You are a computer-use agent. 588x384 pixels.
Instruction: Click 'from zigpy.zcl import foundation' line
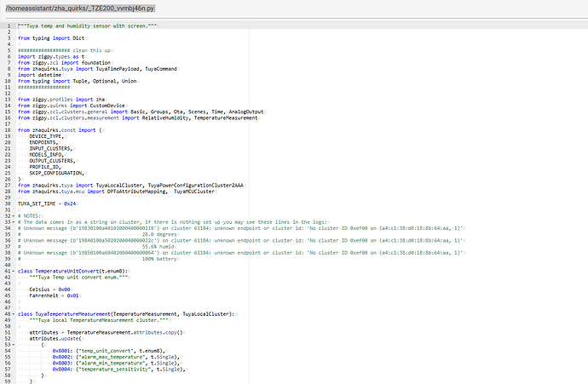[x=64, y=62]
